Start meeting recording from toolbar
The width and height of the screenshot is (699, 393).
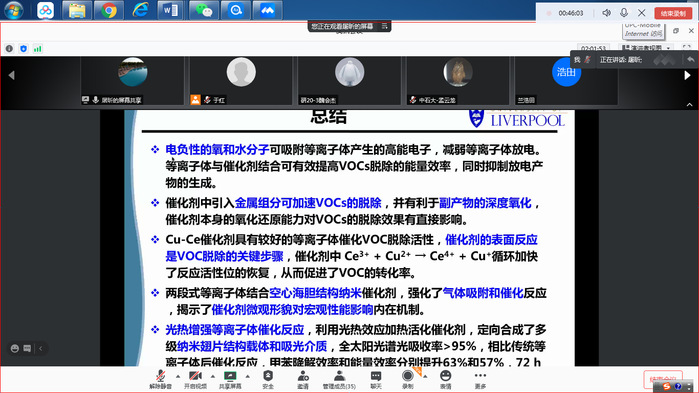click(x=407, y=380)
